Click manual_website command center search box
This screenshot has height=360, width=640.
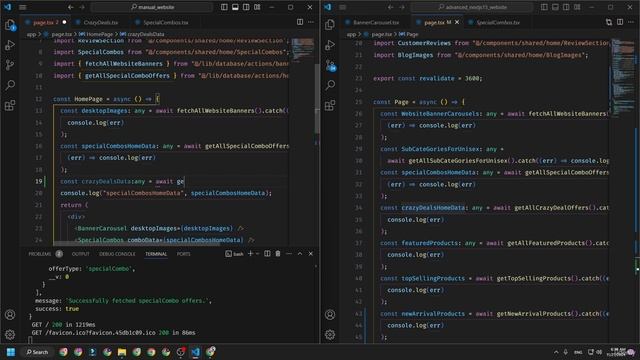click(x=152, y=7)
